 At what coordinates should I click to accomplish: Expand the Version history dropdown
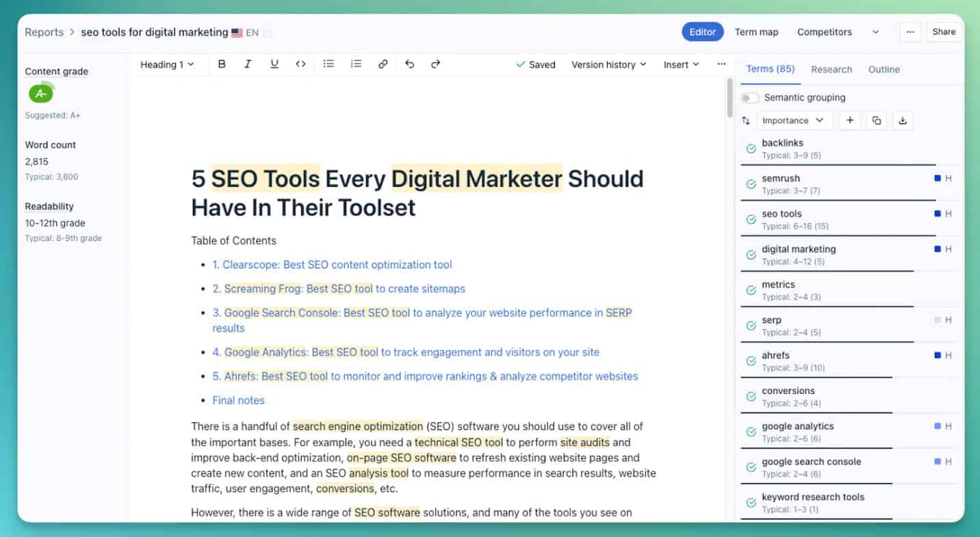click(x=608, y=64)
